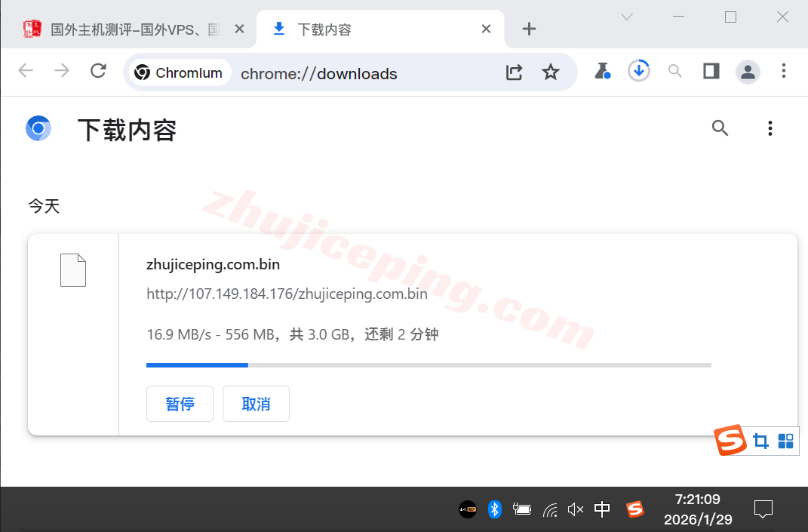Open the browser's download manager icon
The height and width of the screenshot is (532, 808).
(639, 70)
